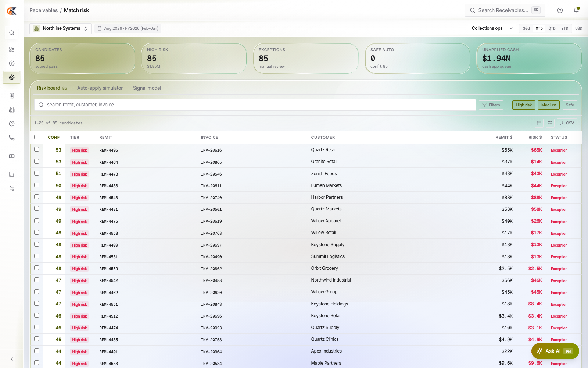Switch to the Risk board tab
Image resolution: width=588 pixels, height=368 pixels.
point(52,88)
